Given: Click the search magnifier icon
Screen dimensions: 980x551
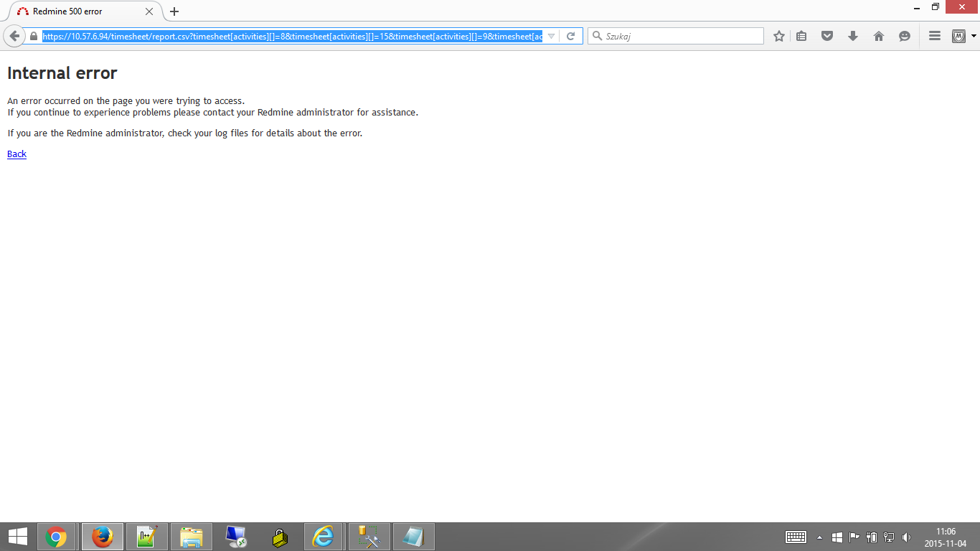Looking at the screenshot, I should (x=596, y=36).
